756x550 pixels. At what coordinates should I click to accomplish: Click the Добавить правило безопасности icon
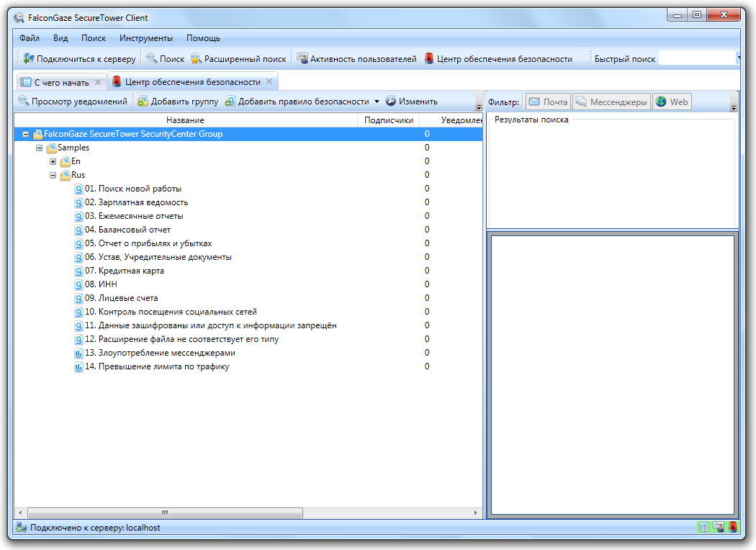point(230,102)
